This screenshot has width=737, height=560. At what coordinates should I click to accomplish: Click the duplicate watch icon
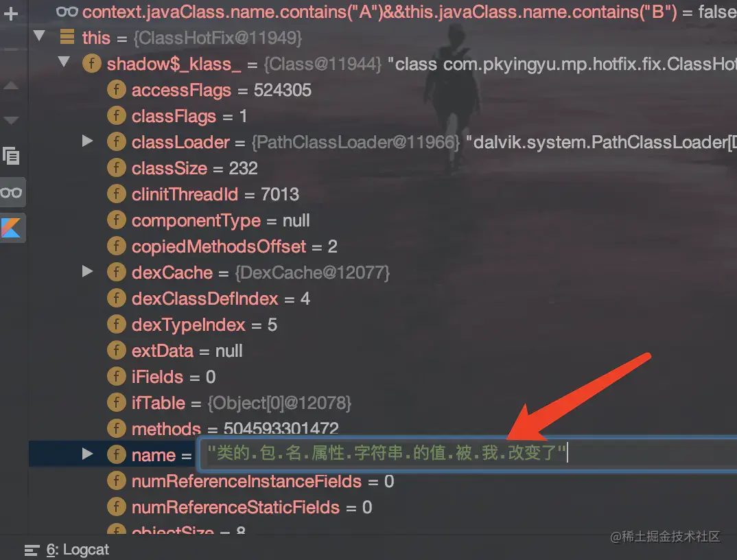tap(11, 156)
